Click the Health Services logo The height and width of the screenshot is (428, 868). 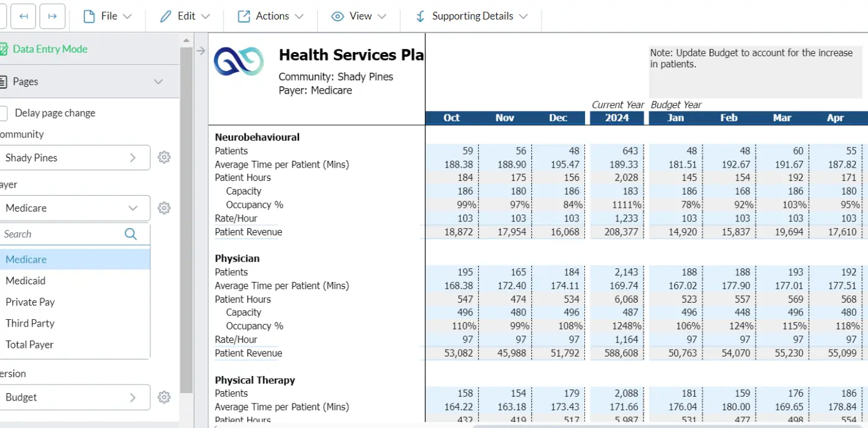click(x=239, y=61)
